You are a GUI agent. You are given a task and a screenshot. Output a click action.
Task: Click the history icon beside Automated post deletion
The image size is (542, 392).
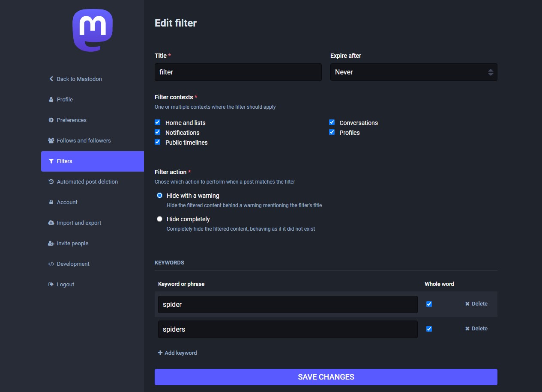51,181
